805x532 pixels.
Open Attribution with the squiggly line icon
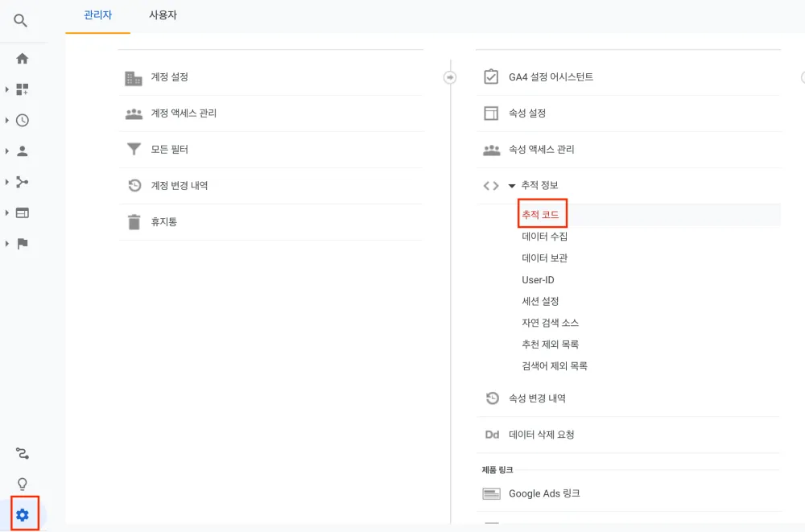23,453
